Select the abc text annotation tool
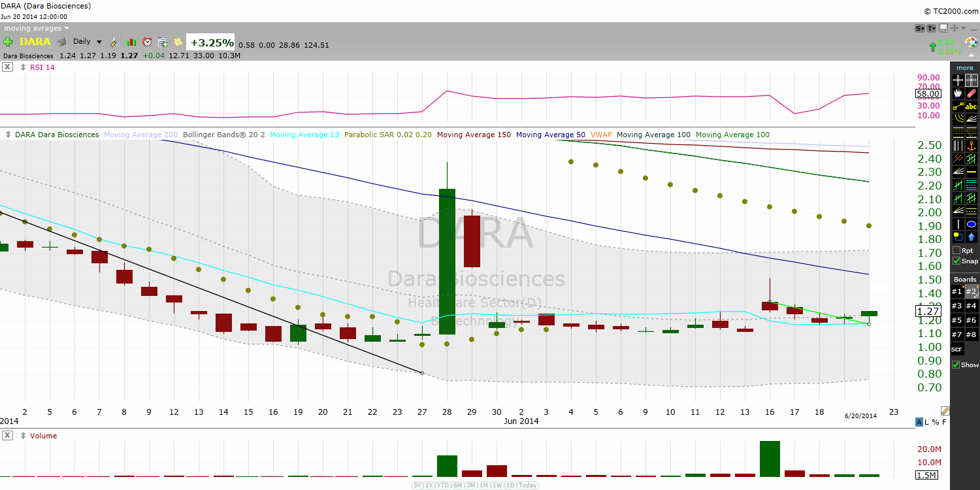Screen dimensions: 980x490 (972, 106)
